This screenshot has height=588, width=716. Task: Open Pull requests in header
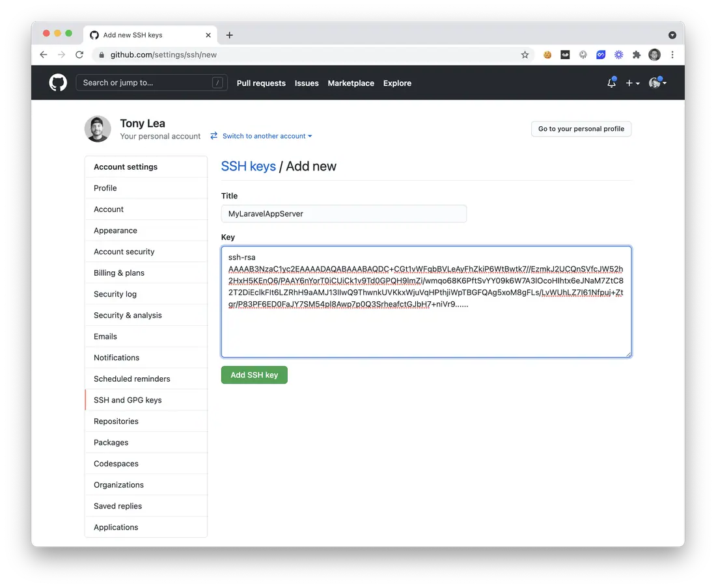click(261, 83)
